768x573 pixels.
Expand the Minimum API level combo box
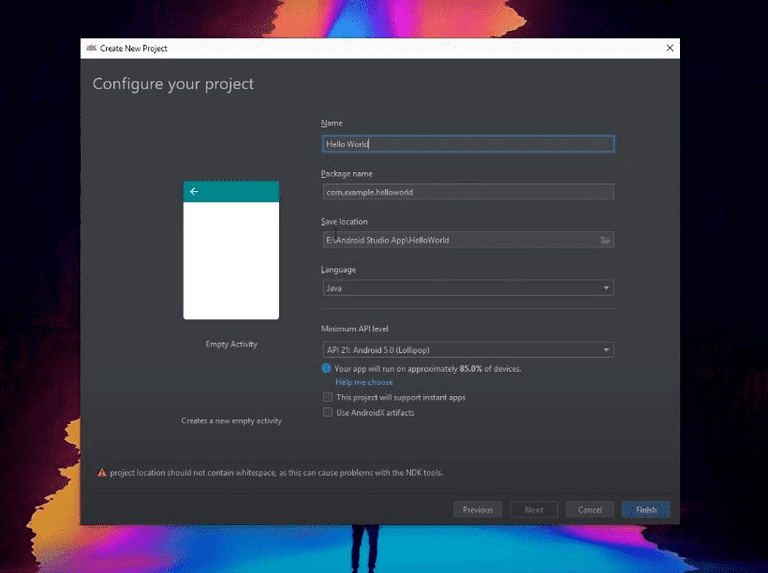467,349
